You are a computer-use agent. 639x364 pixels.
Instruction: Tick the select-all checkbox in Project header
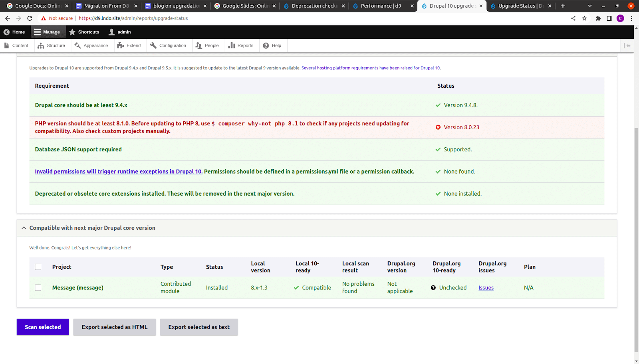click(38, 267)
